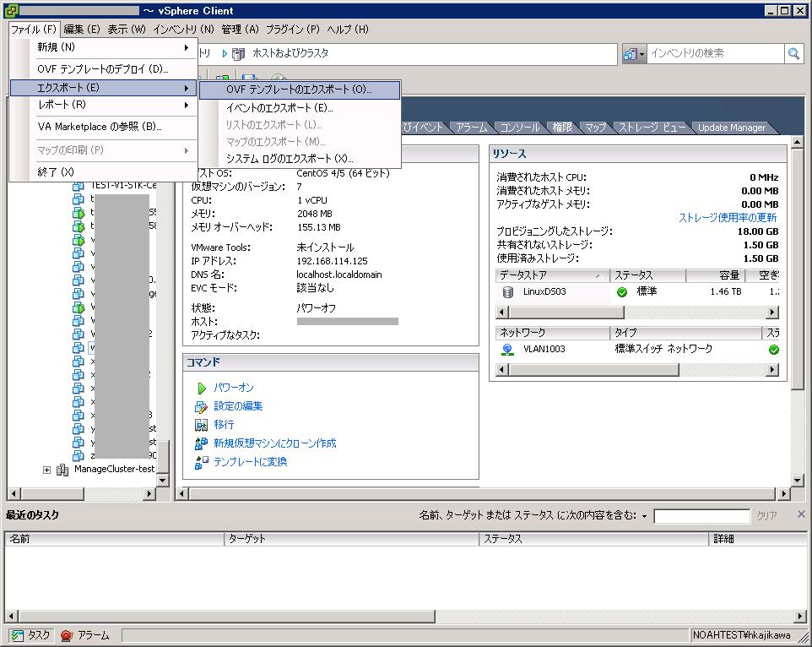
Task: Switch to the Update Manager tab
Action: [x=731, y=128]
